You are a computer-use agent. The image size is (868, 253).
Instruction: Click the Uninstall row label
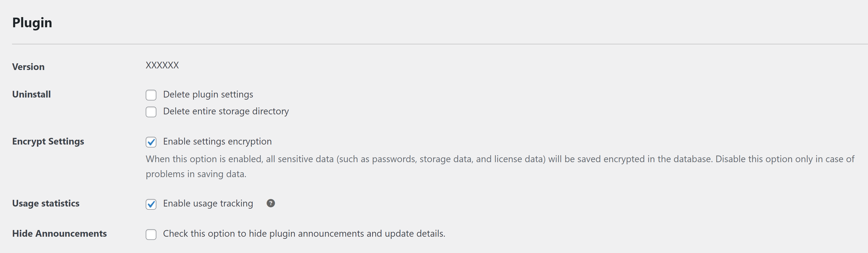(x=31, y=94)
